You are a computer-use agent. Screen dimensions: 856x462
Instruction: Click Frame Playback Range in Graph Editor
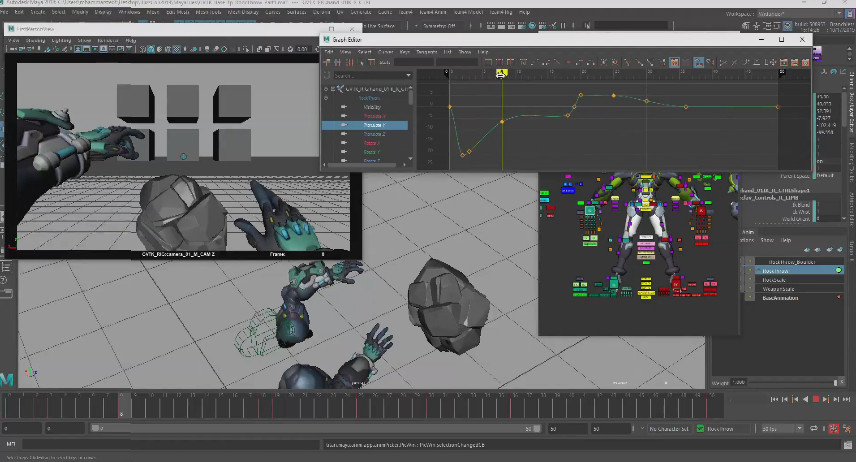(x=499, y=62)
